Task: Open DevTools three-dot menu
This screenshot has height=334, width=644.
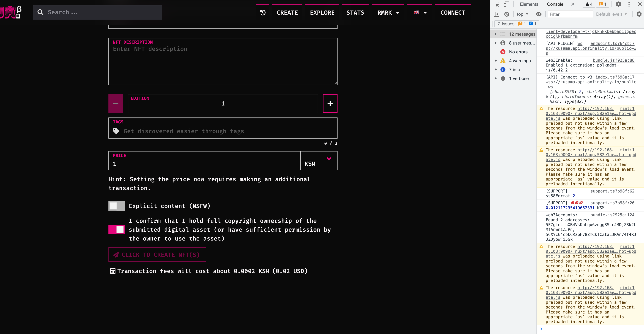Action: click(629, 4)
